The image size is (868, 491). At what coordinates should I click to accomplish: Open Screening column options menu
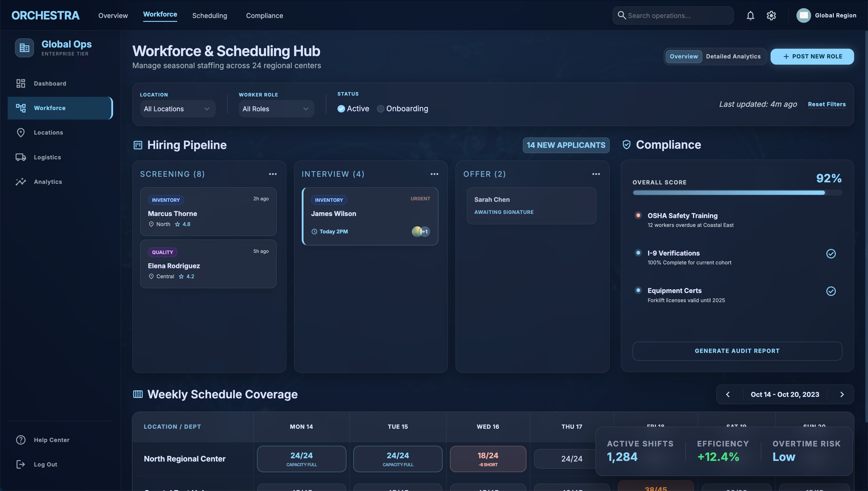[273, 174]
